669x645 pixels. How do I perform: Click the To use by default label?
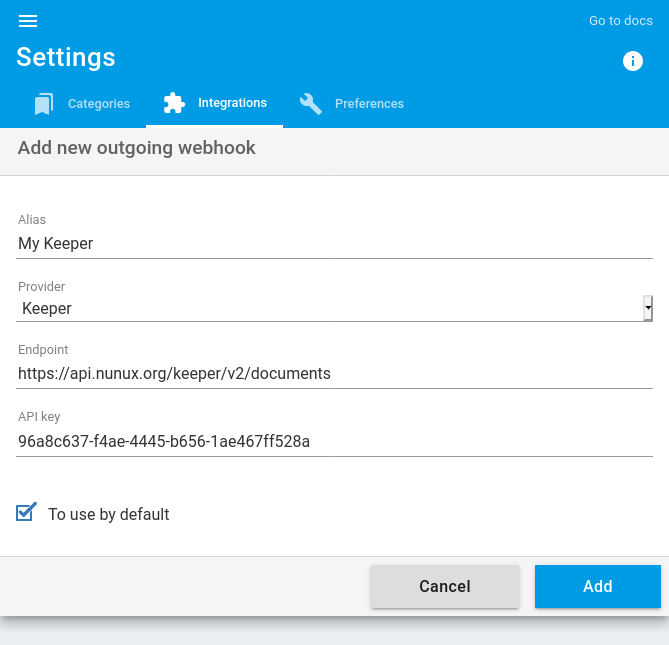(x=108, y=514)
